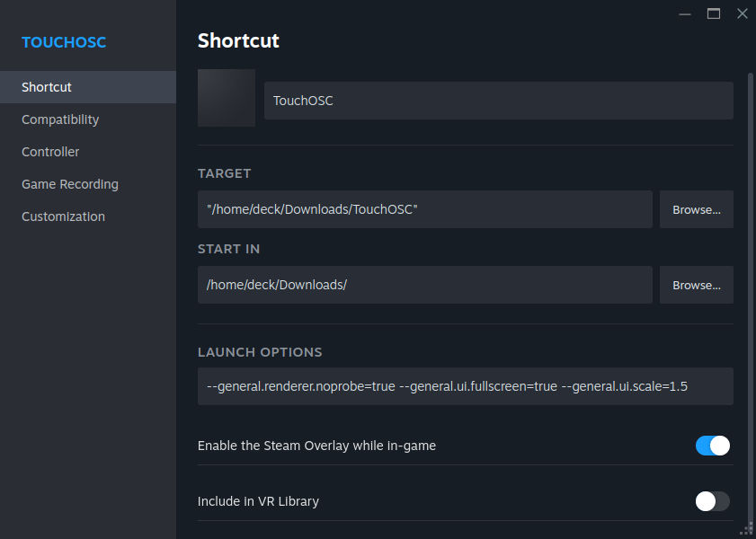Click the resize grip in bottom-right corner
Screen dimensions: 756x539
tap(747, 530)
